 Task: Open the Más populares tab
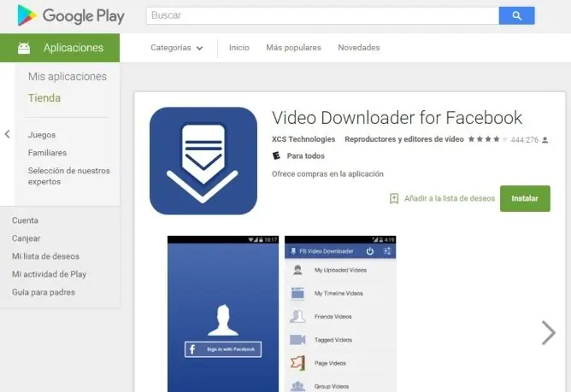293,48
